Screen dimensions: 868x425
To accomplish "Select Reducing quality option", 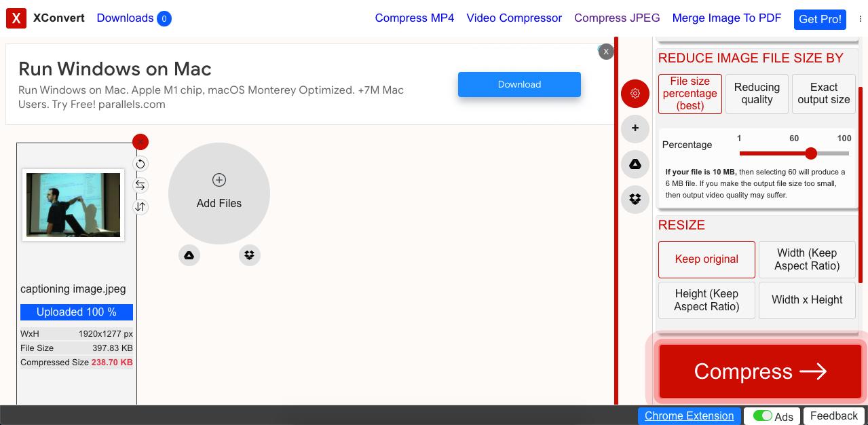I will tap(757, 94).
